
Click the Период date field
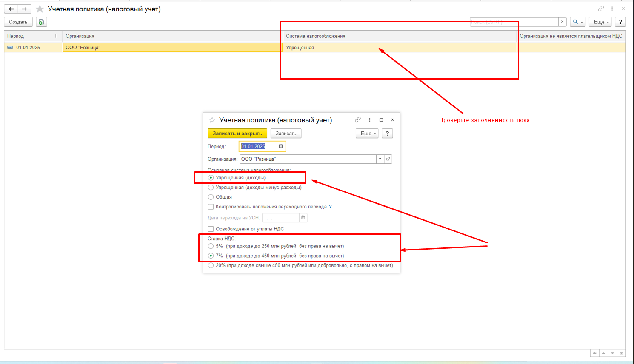tap(258, 146)
